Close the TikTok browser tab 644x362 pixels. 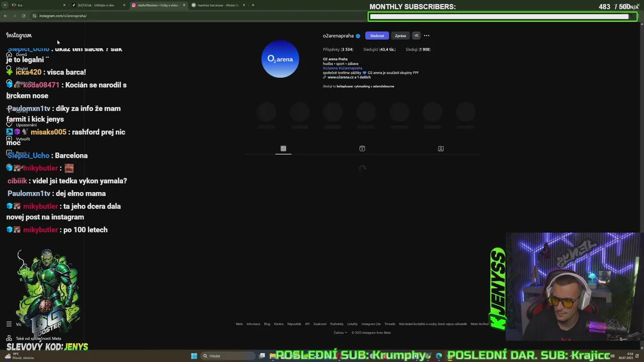tap(124, 5)
